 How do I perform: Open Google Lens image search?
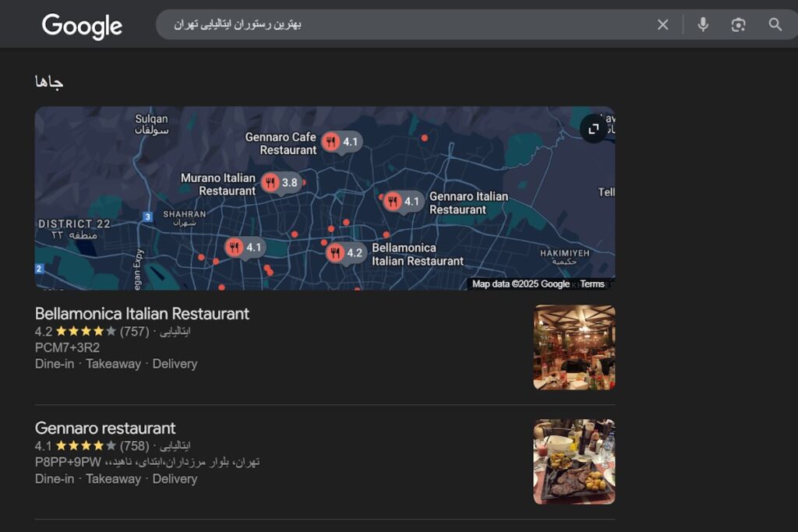click(738, 25)
